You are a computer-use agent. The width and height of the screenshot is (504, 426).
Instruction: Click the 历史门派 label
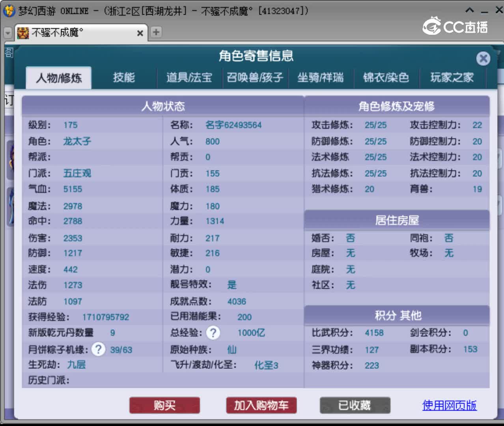(49, 380)
